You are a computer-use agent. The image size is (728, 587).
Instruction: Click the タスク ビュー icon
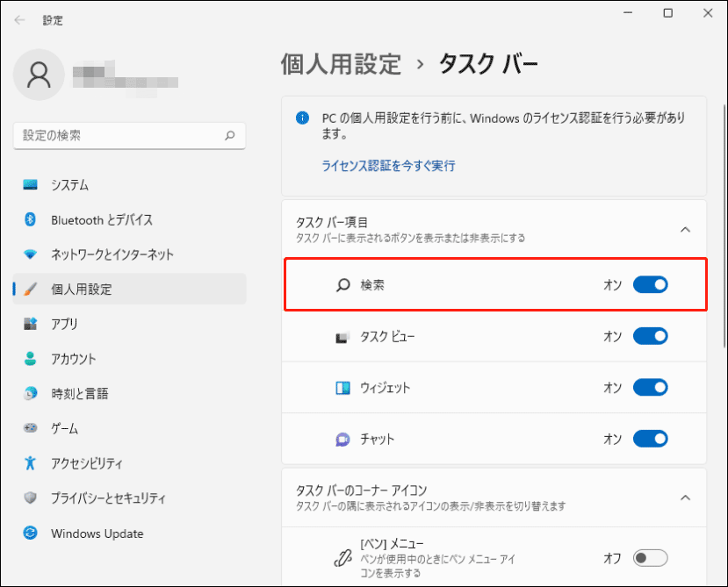click(x=342, y=337)
